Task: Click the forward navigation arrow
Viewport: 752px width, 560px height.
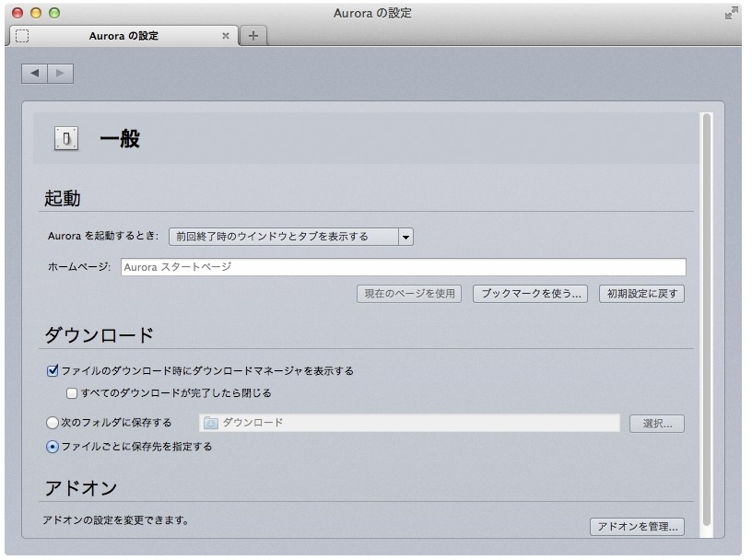Action: 61,74
